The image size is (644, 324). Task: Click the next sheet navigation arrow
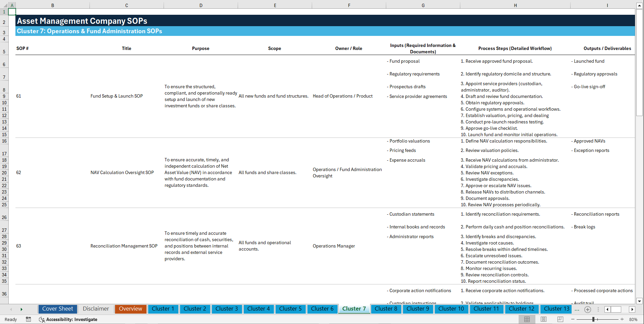[21, 309]
